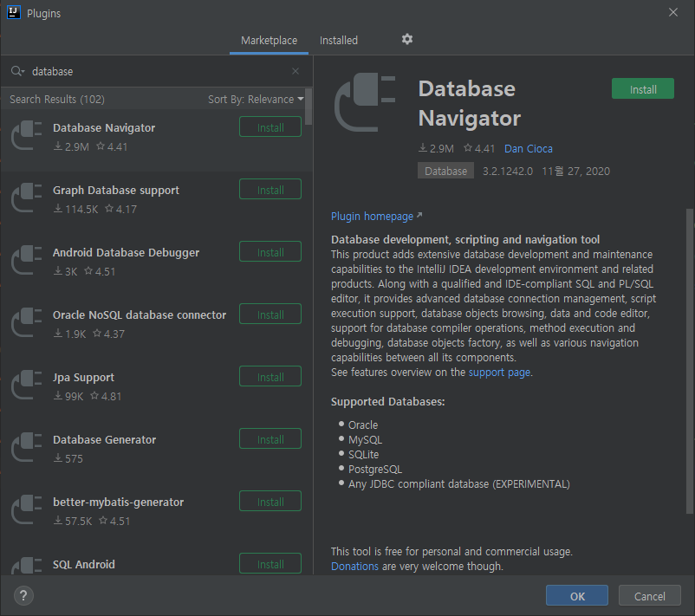Select the Jpa Support entry
Viewport: 695px width, 616px height.
(157, 390)
